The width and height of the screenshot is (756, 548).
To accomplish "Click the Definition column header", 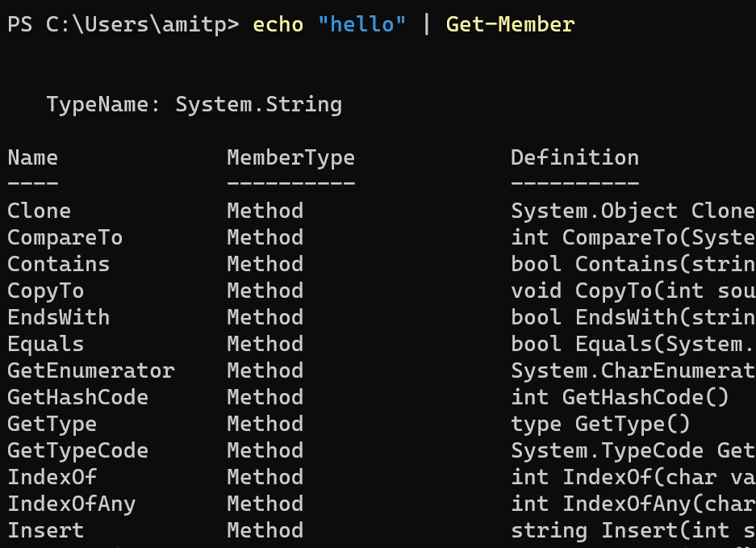I will (x=574, y=157).
